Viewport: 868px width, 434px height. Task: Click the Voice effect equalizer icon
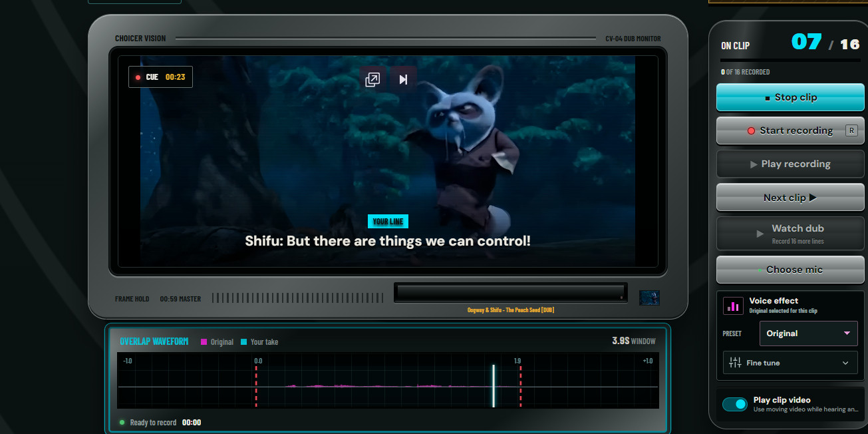(734, 306)
